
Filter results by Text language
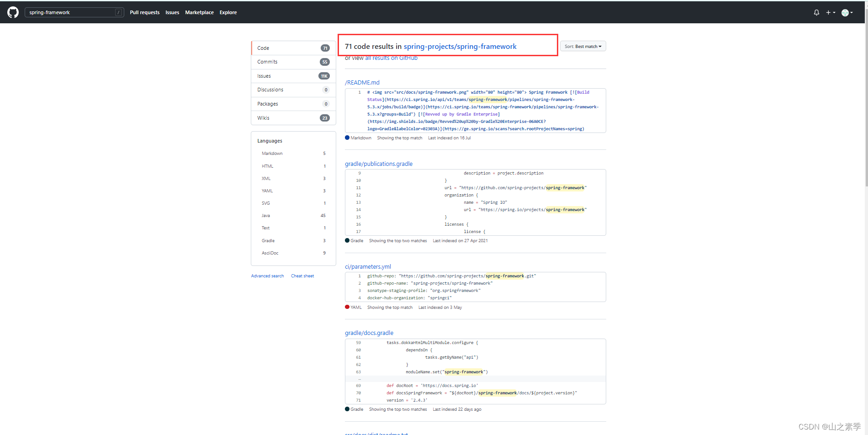[293, 228]
